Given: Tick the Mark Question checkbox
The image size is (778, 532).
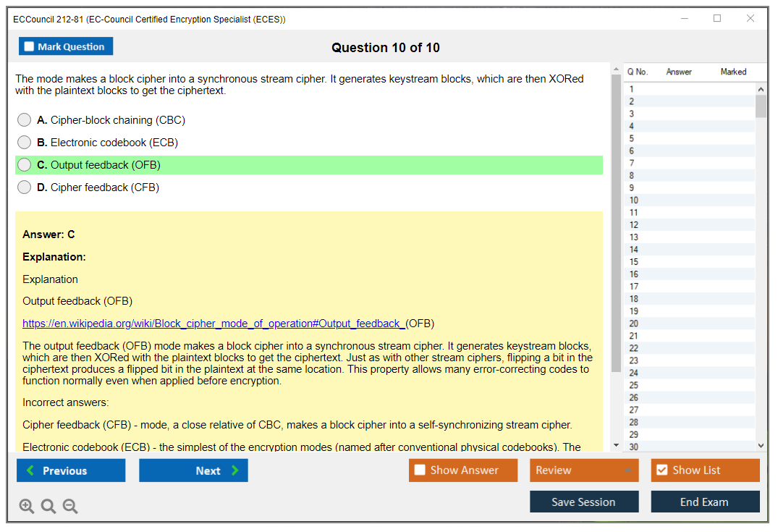Looking at the screenshot, I should [30, 46].
